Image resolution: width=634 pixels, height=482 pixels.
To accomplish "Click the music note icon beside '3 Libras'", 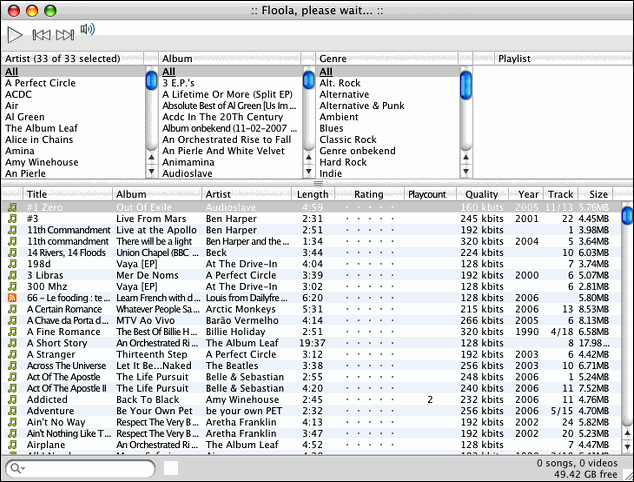I will coord(12,275).
